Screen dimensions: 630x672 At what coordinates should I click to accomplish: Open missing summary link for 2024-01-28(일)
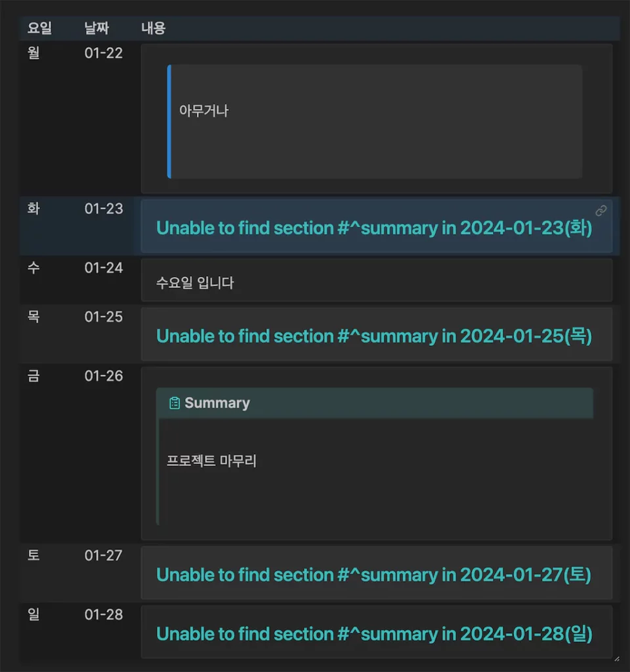tap(374, 634)
